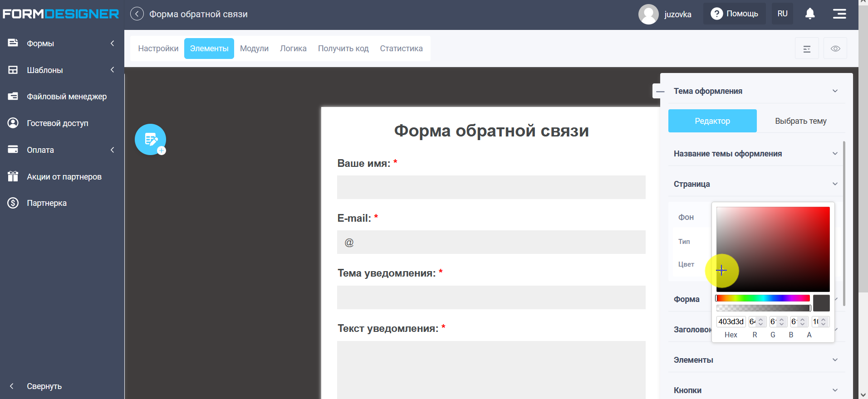Switch to the Статистика tab

tap(401, 49)
